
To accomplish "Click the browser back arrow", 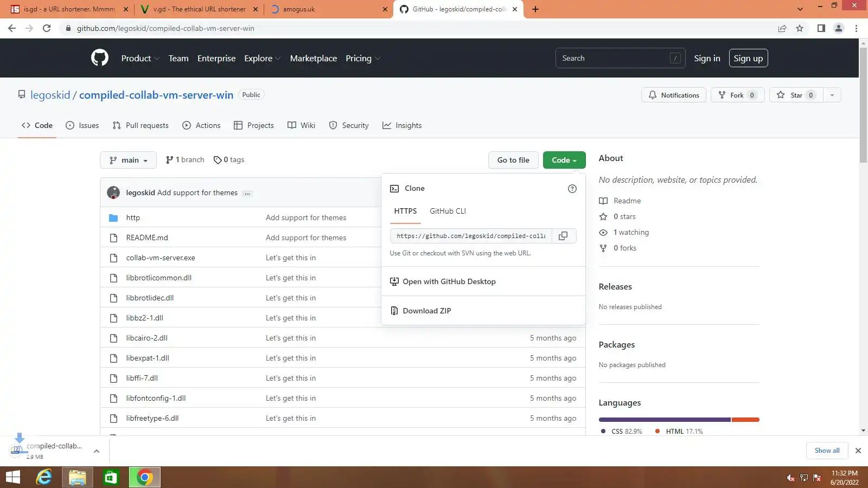I will pos(12,28).
